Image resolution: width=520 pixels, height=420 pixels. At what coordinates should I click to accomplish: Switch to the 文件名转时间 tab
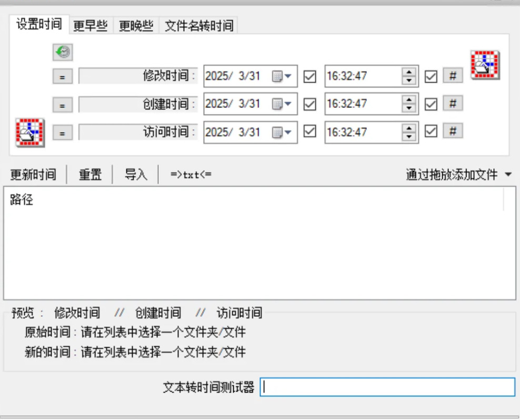pos(198,26)
